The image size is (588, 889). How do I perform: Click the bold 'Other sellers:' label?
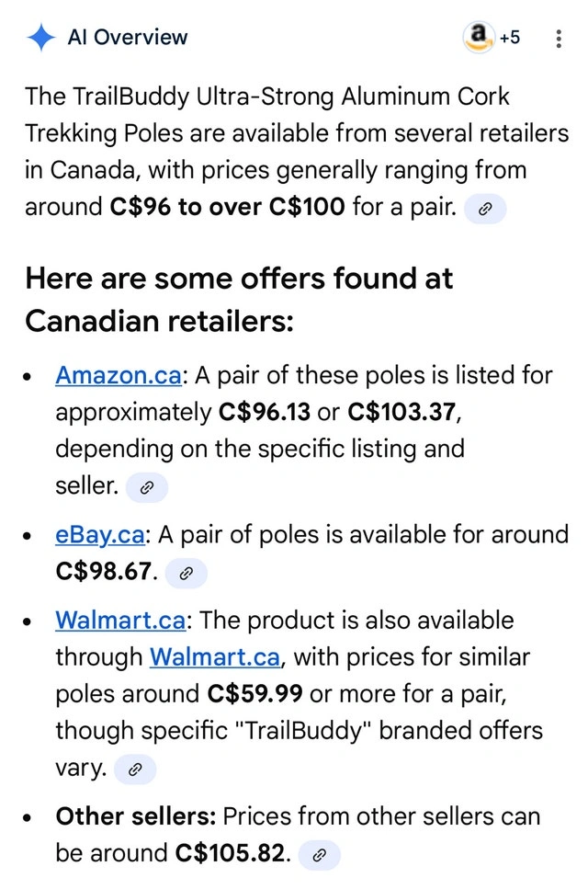pos(135,816)
